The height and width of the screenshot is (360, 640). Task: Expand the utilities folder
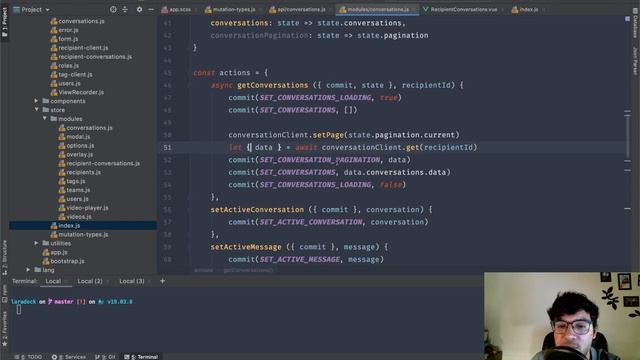(x=36, y=243)
